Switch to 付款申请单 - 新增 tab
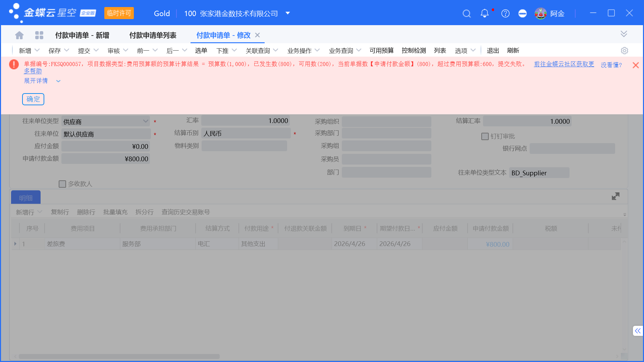The width and height of the screenshot is (644, 362). 82,35
